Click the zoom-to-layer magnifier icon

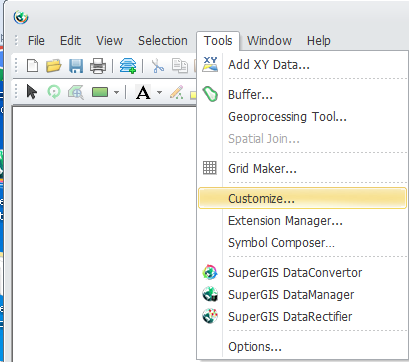(76, 92)
